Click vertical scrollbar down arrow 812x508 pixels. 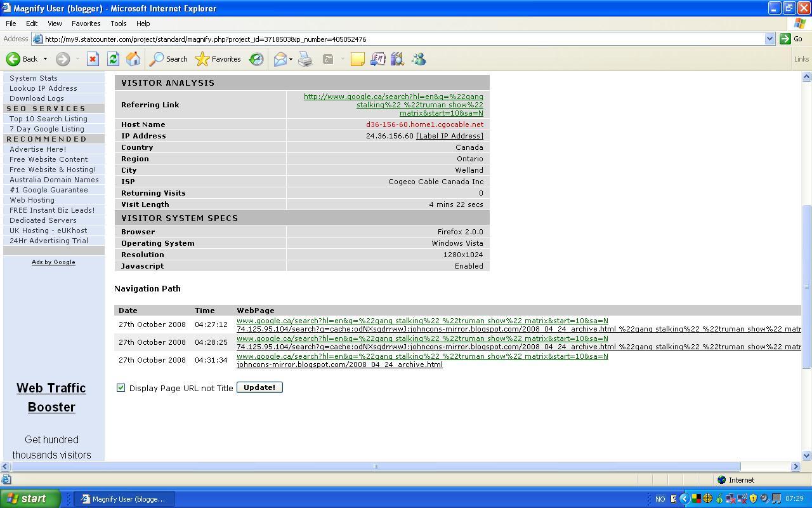click(x=807, y=455)
